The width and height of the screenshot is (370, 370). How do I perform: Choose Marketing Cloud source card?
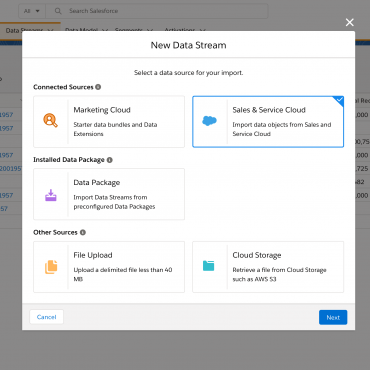tap(109, 122)
